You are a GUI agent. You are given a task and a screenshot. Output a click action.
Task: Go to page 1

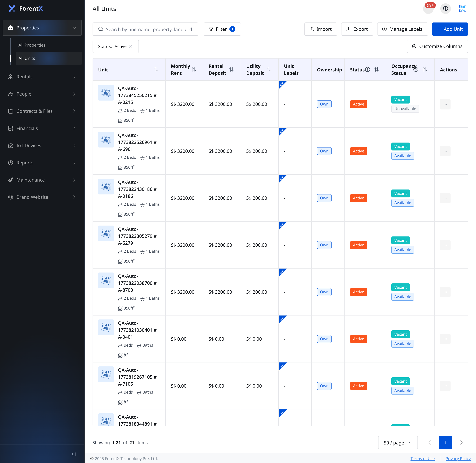tap(445, 442)
